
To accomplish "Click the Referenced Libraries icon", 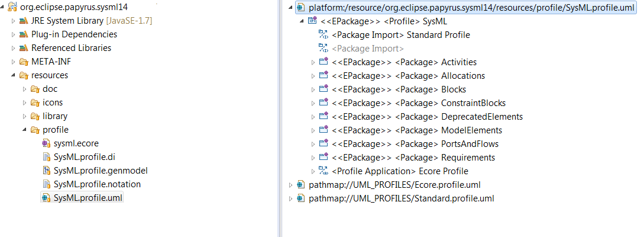I will (24, 48).
